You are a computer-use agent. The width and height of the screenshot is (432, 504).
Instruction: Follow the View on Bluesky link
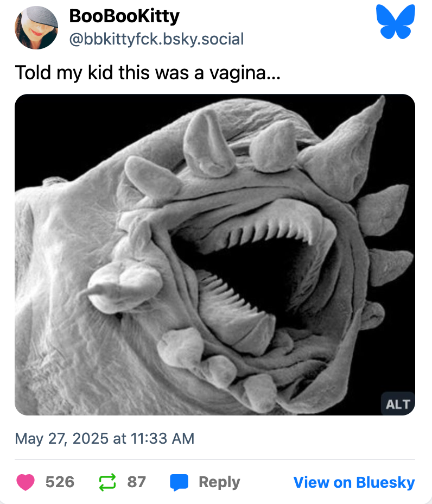[x=354, y=482]
